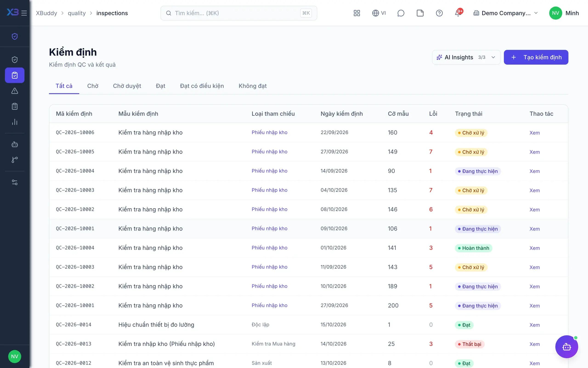Toggle the sidebar hamburger menu
The image size is (588, 368).
(24, 13)
